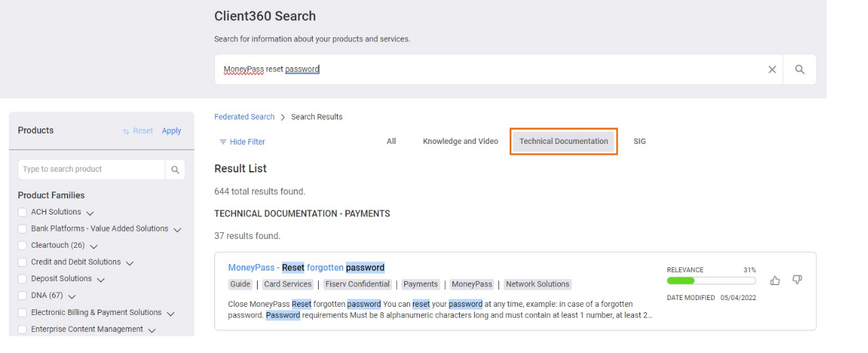Screen dimensions: 868x353
Task: Click the Federated Search breadcrumb link
Action: [244, 117]
